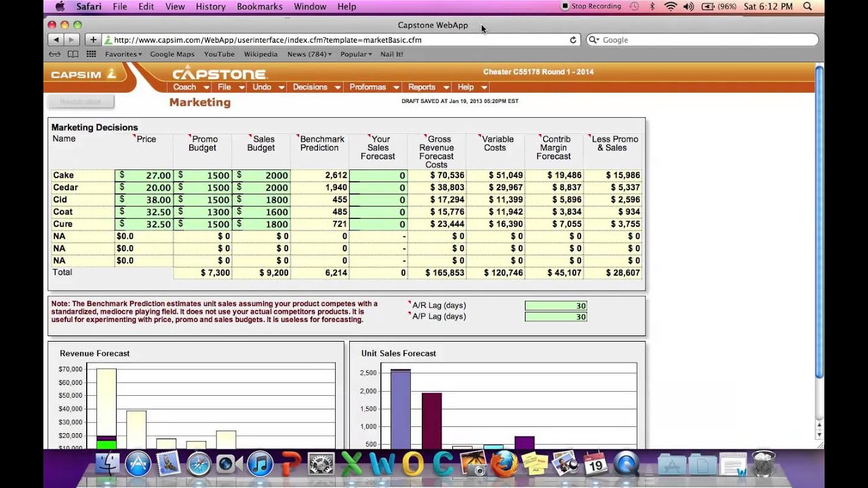Click Cake's benchmark prediction 2,612
Screen dimensions: 868x488
pos(336,176)
